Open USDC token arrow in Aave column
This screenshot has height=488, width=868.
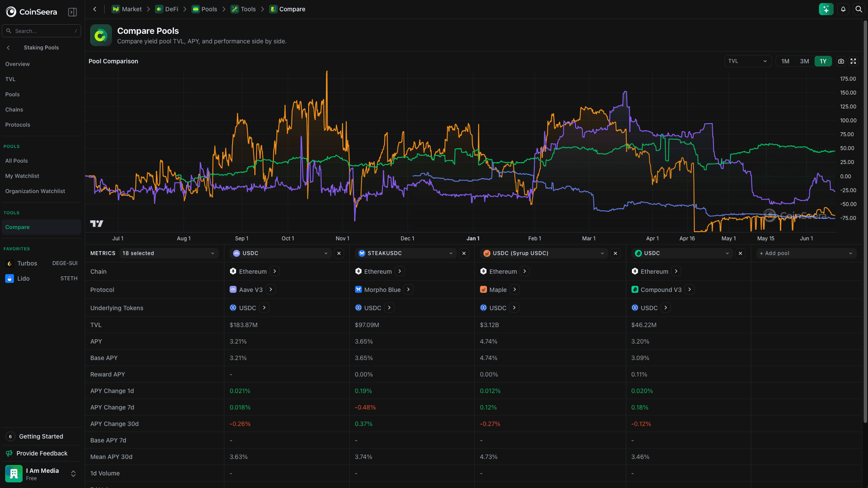click(x=264, y=308)
